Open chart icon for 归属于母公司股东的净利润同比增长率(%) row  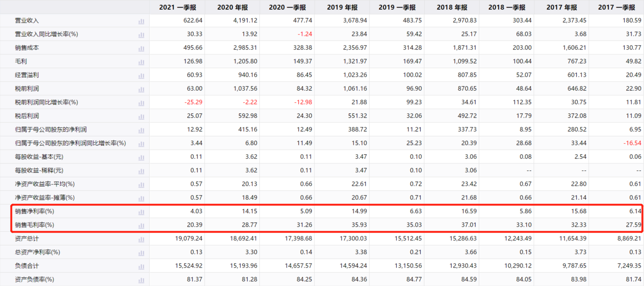point(141,144)
